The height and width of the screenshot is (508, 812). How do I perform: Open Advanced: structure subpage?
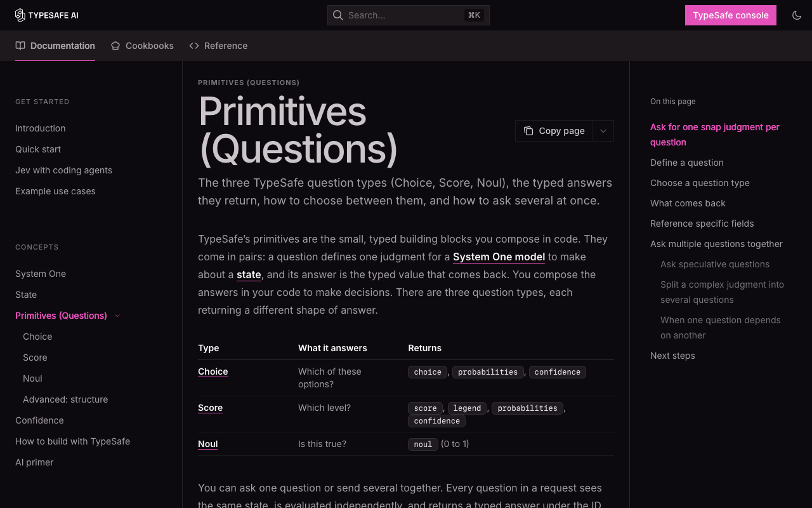tap(65, 399)
